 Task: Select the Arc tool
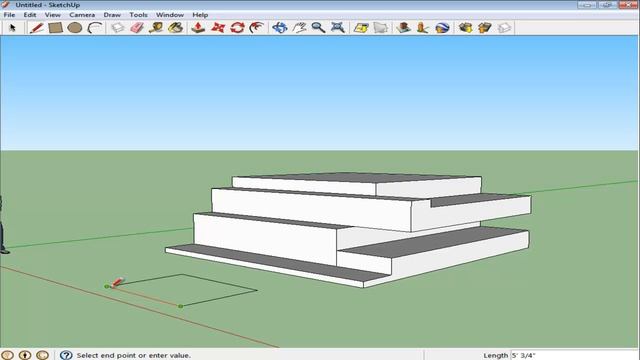tap(95, 28)
